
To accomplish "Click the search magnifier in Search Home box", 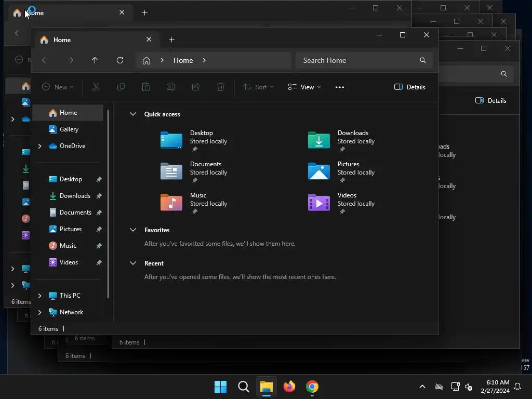I will click(x=423, y=60).
